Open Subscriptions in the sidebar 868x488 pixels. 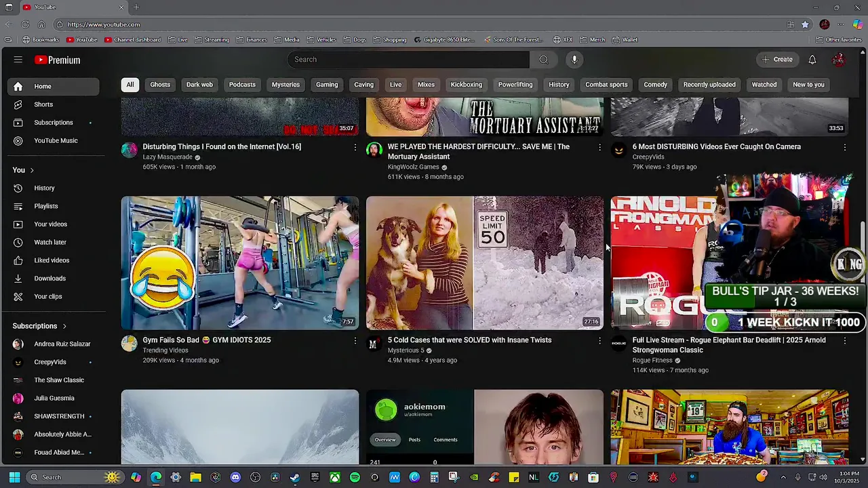tap(54, 123)
